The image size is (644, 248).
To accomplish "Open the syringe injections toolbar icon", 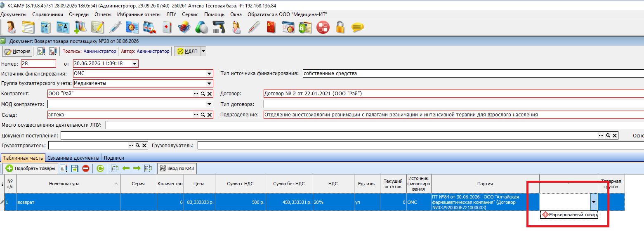I will (x=115, y=27).
